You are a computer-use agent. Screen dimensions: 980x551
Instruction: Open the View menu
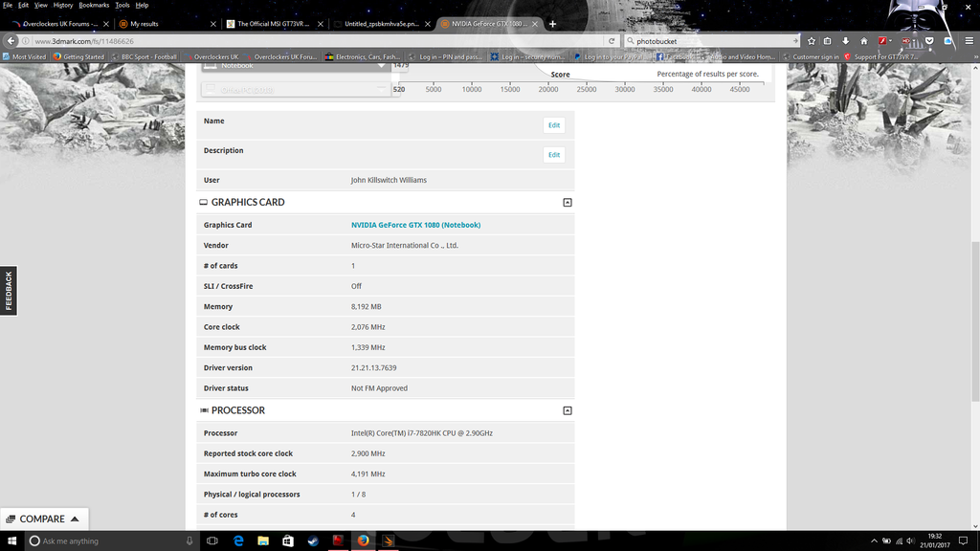point(40,5)
